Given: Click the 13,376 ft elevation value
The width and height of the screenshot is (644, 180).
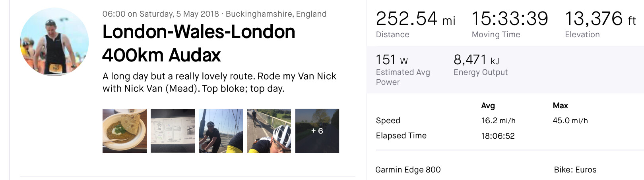Looking at the screenshot, I should click(x=600, y=19).
